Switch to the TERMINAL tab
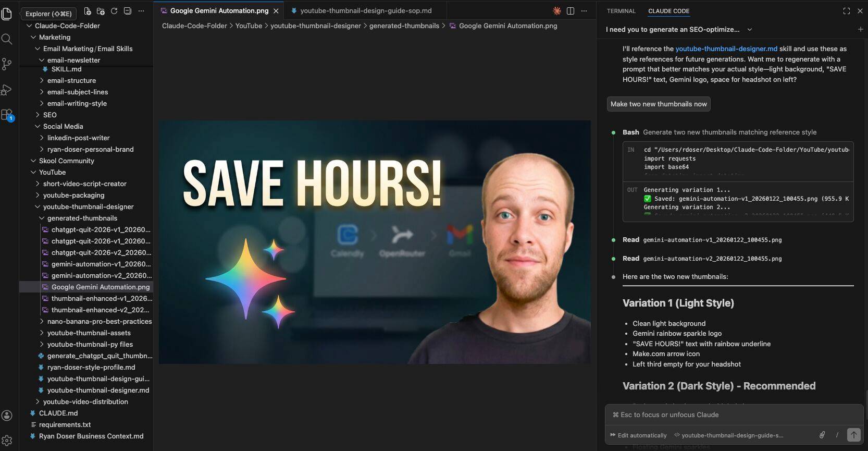The width and height of the screenshot is (868, 451). [x=621, y=11]
